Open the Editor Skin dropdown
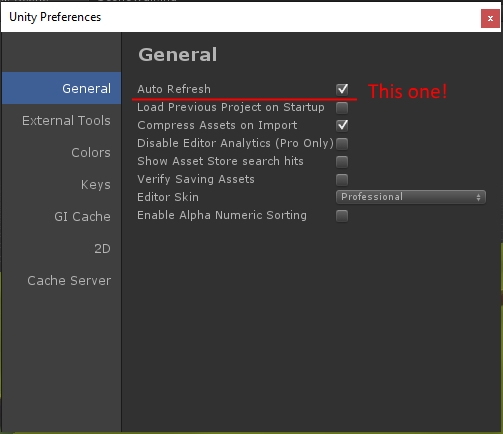Image resolution: width=503 pixels, height=434 pixels. pyautogui.click(x=411, y=197)
